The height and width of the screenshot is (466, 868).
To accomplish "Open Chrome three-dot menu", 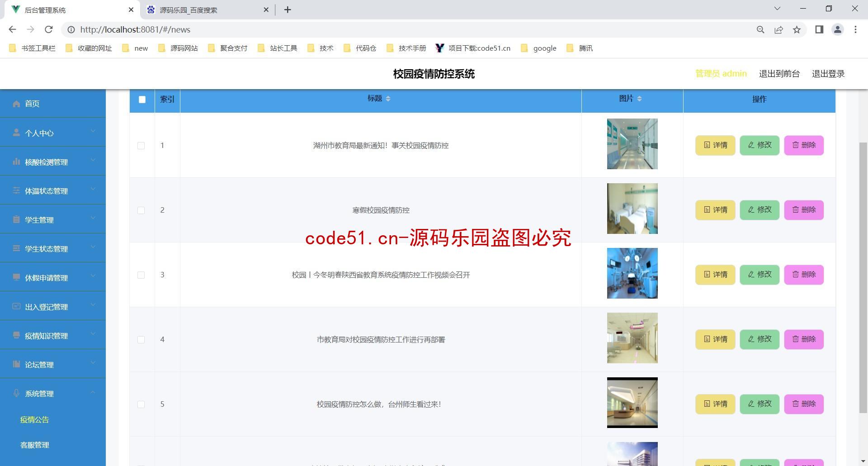I will click(x=855, y=29).
